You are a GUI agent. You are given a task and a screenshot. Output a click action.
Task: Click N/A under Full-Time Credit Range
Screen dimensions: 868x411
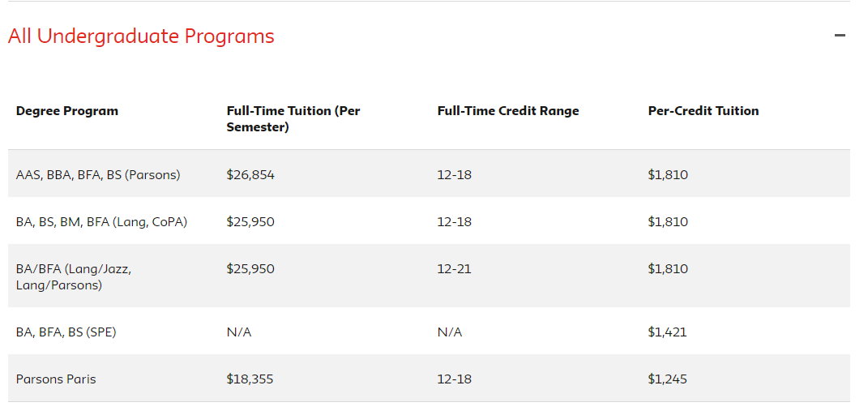[x=450, y=332]
